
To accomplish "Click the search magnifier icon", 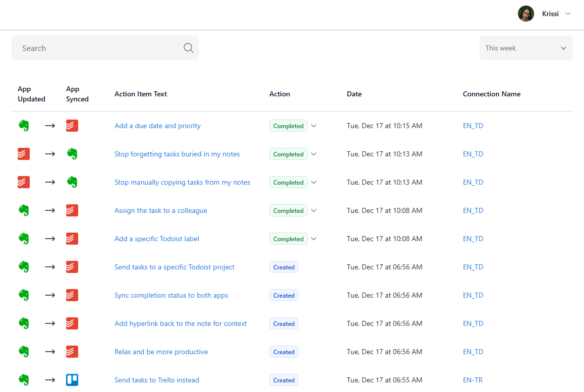I will click(189, 48).
